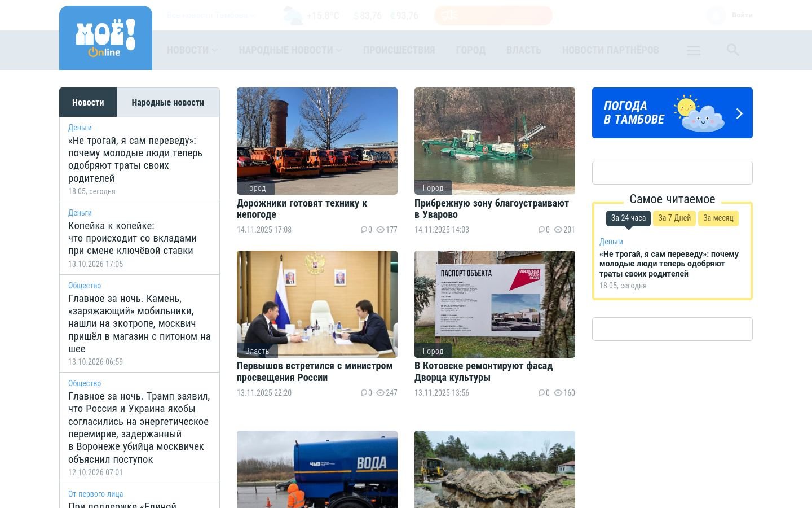
Task: Select the За месяц tab
Action: [x=718, y=218]
